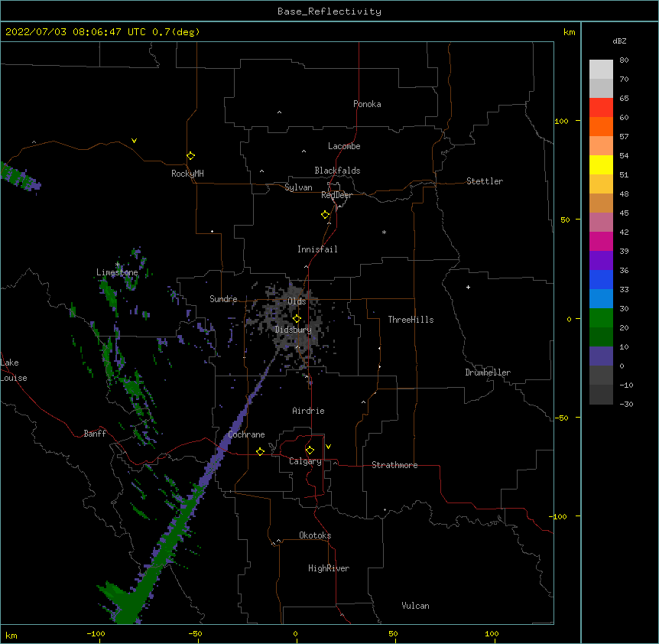Pick the slate 0–10 dBZ legend swatch
Viewport: 659px width, 644px height.
[x=601, y=356]
